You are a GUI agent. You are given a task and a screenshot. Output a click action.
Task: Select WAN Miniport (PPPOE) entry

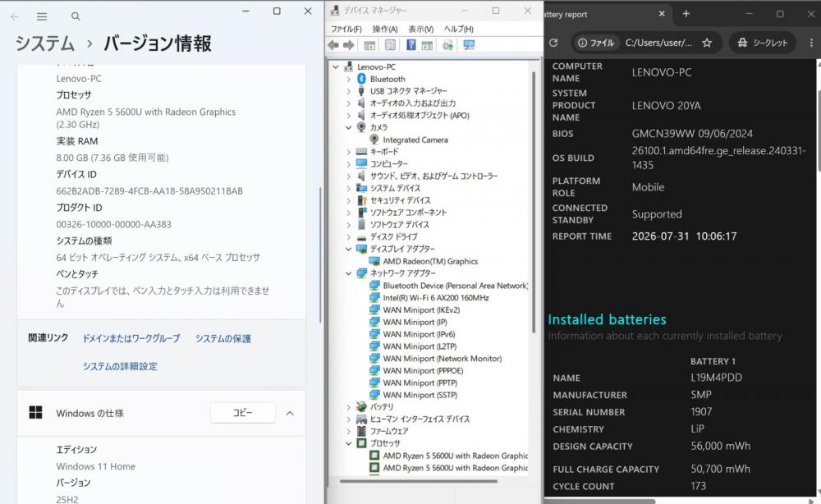[423, 370]
